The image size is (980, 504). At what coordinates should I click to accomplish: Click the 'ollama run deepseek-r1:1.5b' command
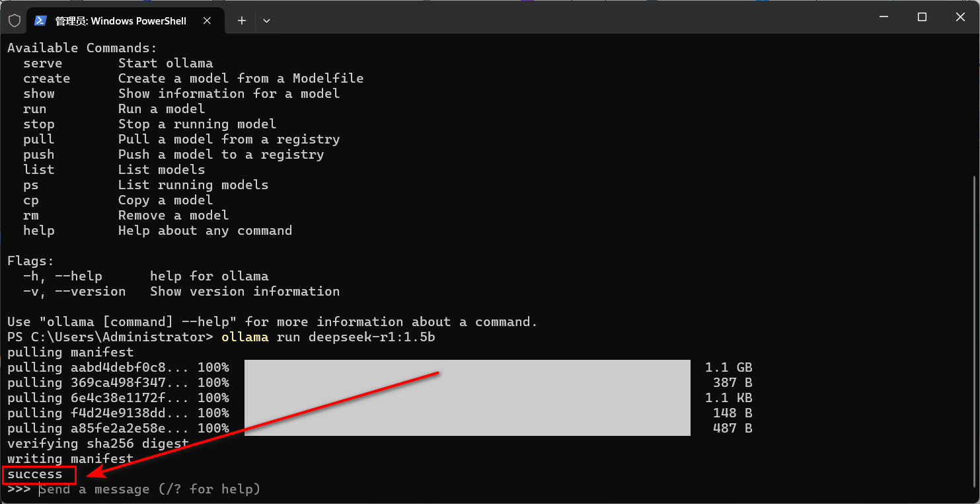coord(328,337)
